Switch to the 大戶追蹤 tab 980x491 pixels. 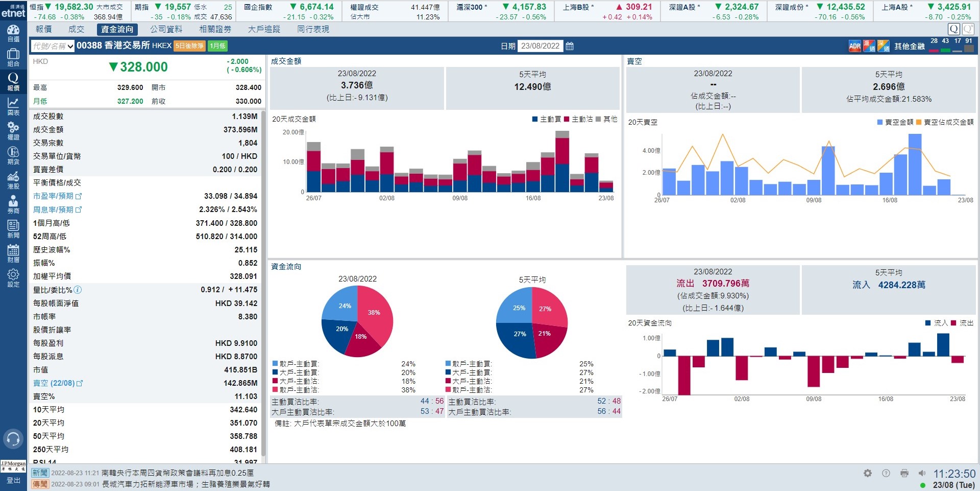click(264, 29)
